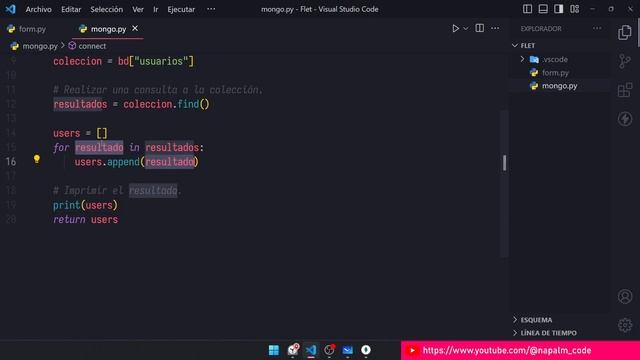Open the Selección menu

(x=107, y=9)
